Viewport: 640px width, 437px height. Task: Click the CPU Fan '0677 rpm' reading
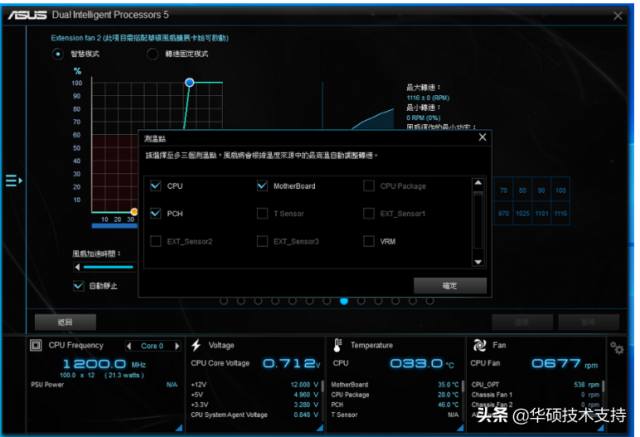click(565, 364)
